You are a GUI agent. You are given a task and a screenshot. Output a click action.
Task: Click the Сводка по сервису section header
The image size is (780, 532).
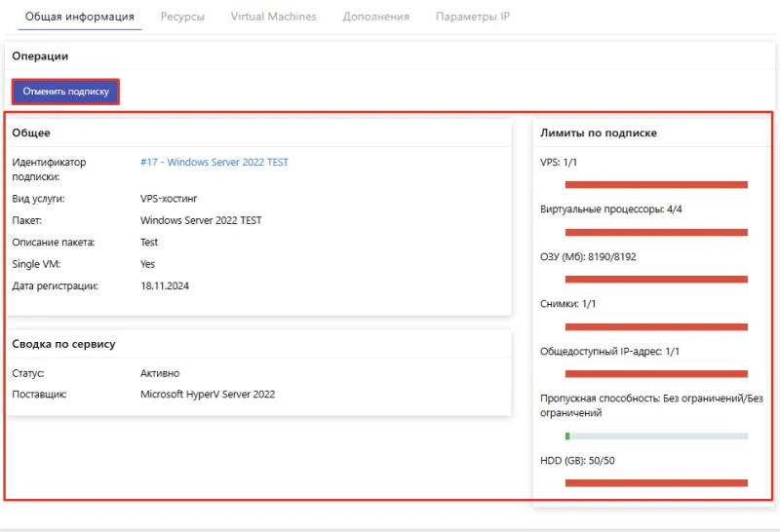[x=63, y=344]
